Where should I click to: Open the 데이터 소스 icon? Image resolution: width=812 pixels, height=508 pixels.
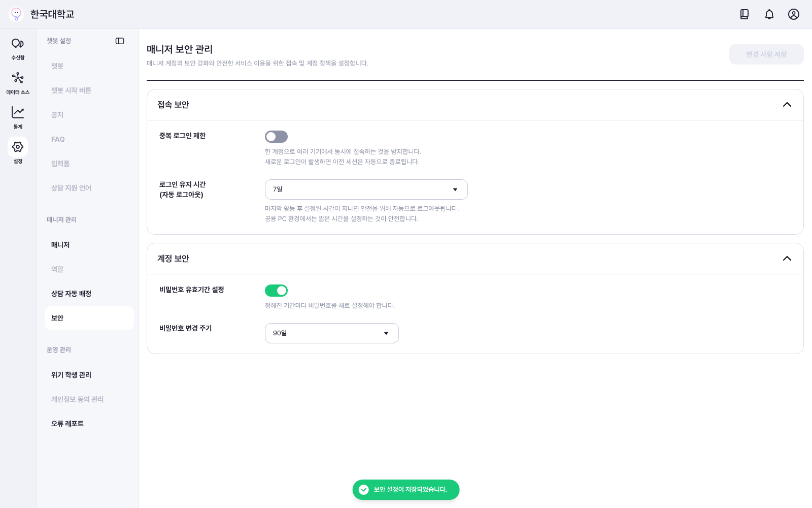coord(18,78)
